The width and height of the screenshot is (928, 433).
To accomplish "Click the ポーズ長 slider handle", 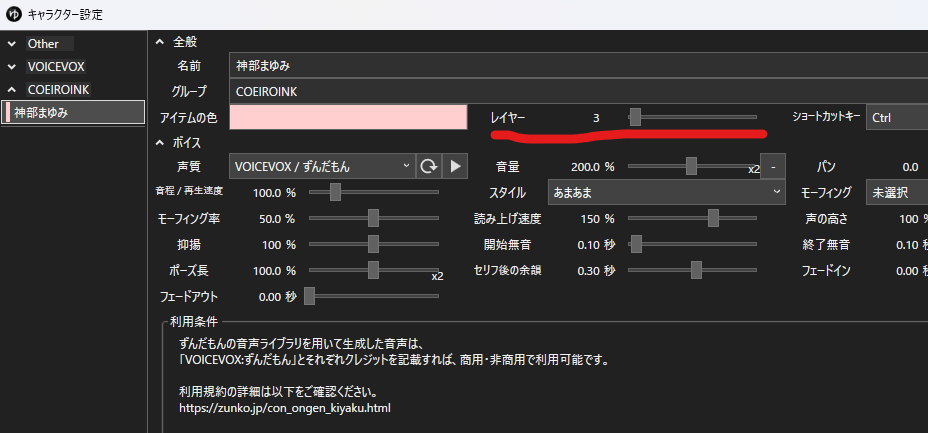I will [373, 270].
